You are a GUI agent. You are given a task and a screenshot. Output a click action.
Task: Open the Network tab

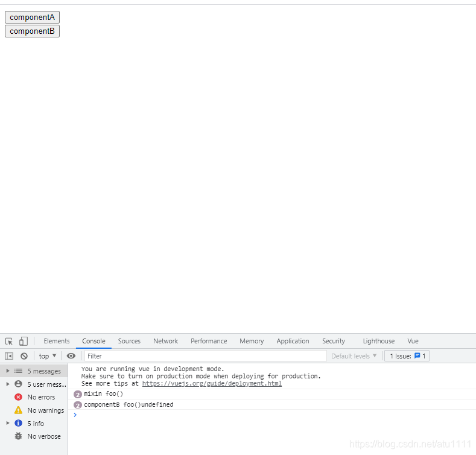point(165,341)
